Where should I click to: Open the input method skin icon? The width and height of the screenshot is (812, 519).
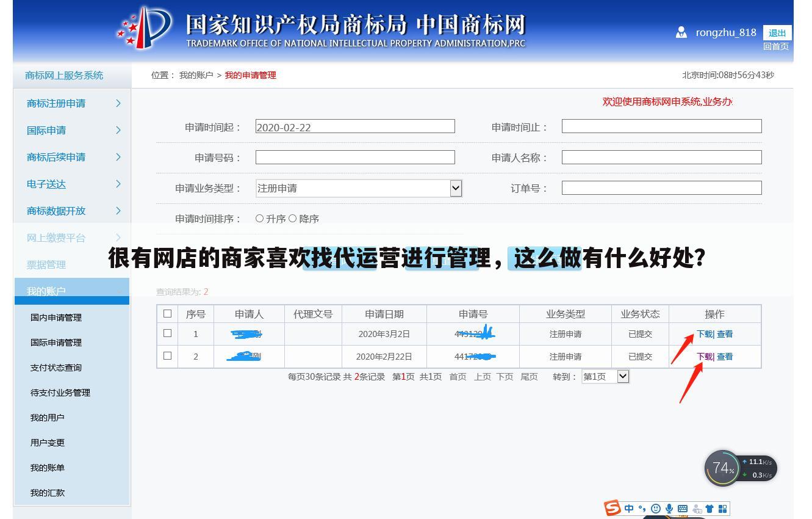tap(710, 508)
